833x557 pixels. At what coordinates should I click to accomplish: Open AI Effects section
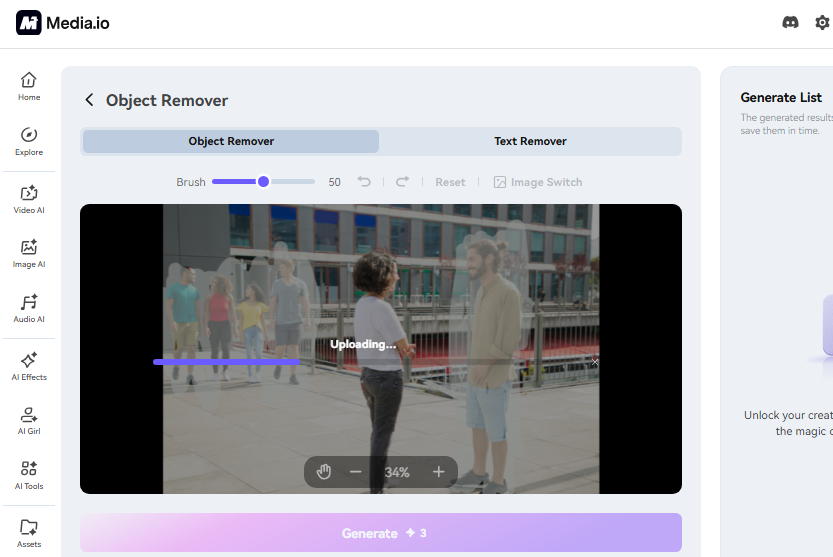[x=29, y=366]
